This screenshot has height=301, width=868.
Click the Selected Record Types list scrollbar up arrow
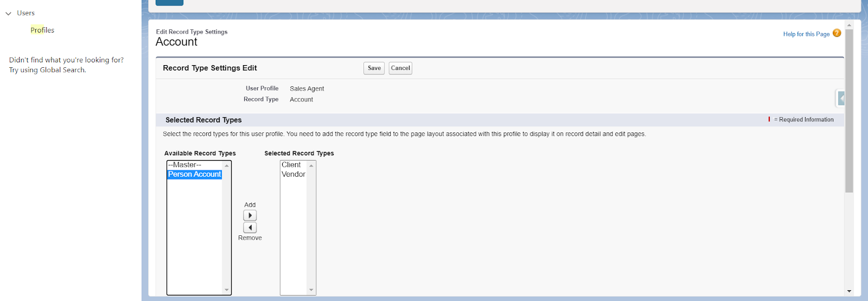click(311, 165)
